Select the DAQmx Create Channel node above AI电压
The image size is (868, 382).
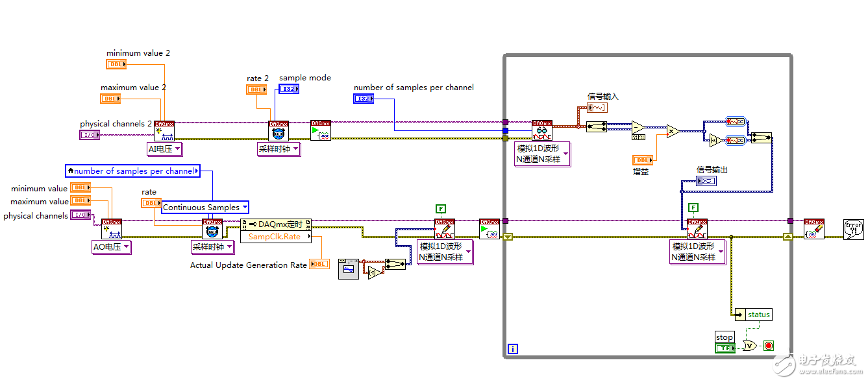[x=164, y=131]
